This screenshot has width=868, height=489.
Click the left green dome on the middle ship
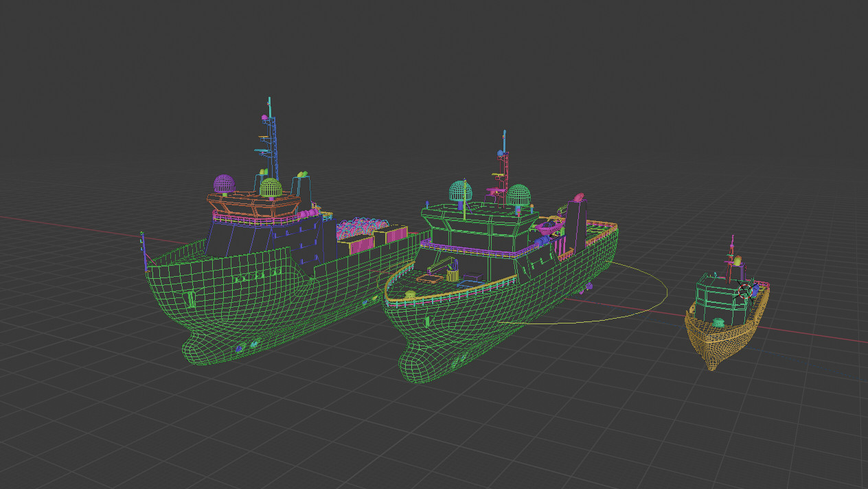(x=461, y=192)
